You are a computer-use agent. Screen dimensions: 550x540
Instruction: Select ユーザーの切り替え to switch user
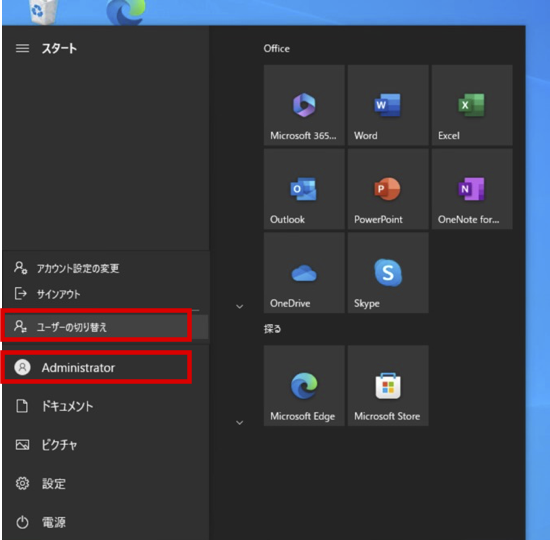(x=105, y=327)
